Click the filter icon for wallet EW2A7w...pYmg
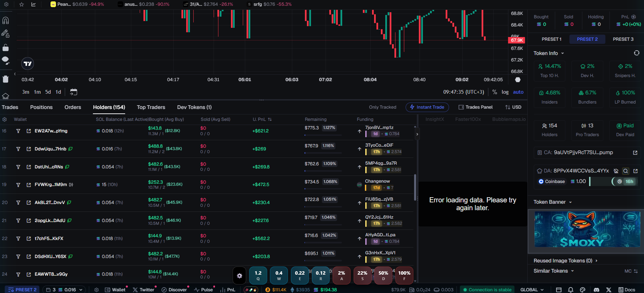644x293 pixels. pos(18,131)
